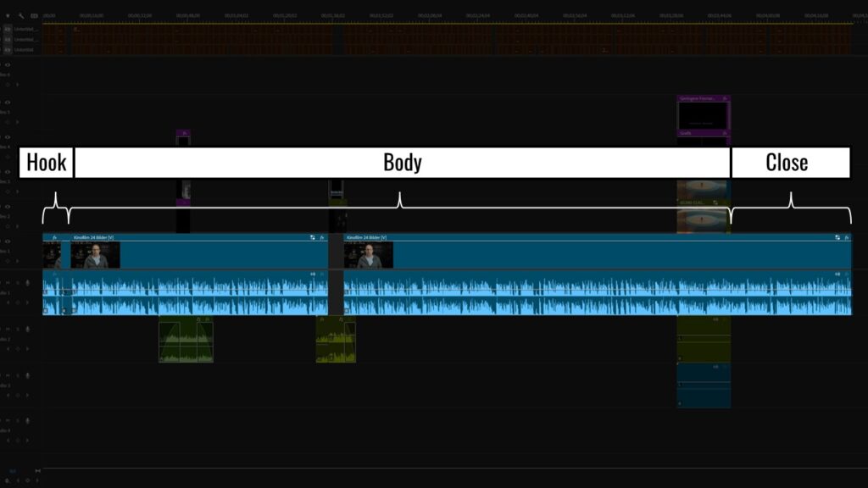The height and width of the screenshot is (488, 868).
Task: Click the microphone voice-over icon on Audio 1
Action: (x=27, y=282)
